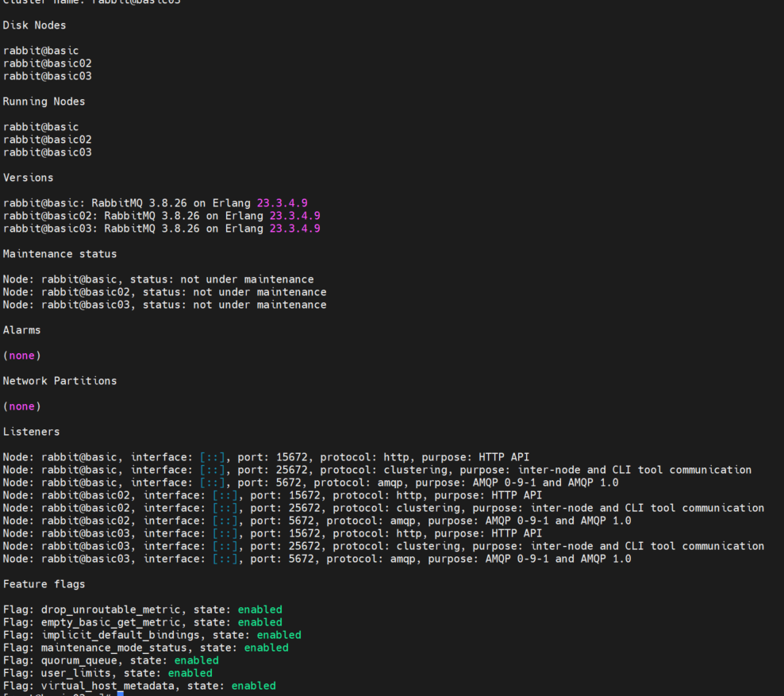Click the "Listeners" heading
784x696 pixels.
click(31, 432)
